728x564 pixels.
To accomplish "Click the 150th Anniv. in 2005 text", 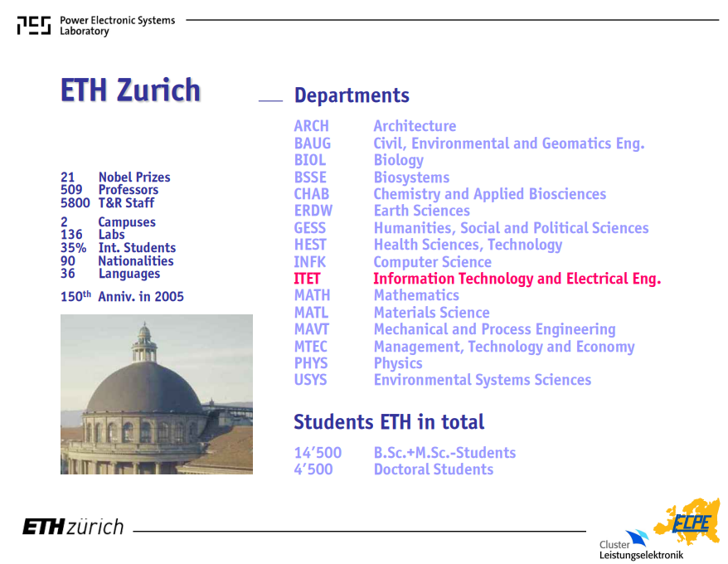I will click(x=122, y=296).
